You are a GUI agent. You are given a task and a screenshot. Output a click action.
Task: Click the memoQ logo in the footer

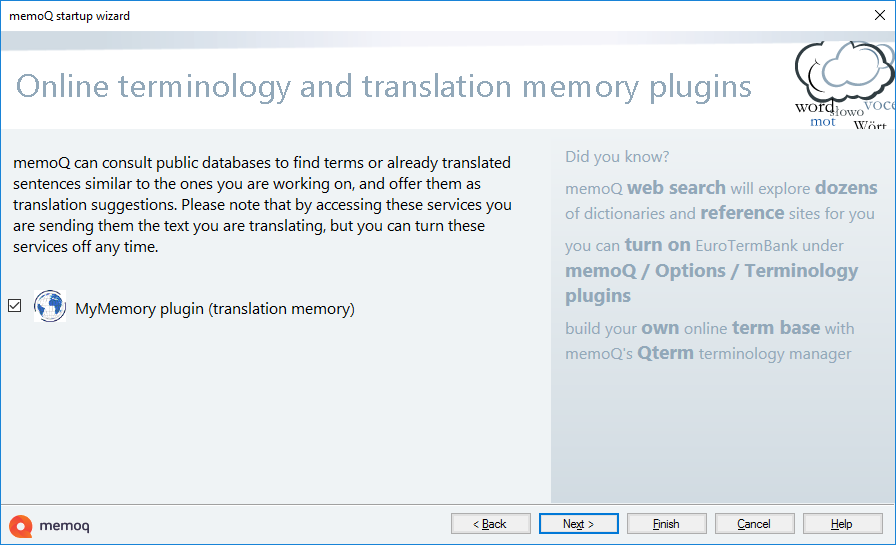50,525
